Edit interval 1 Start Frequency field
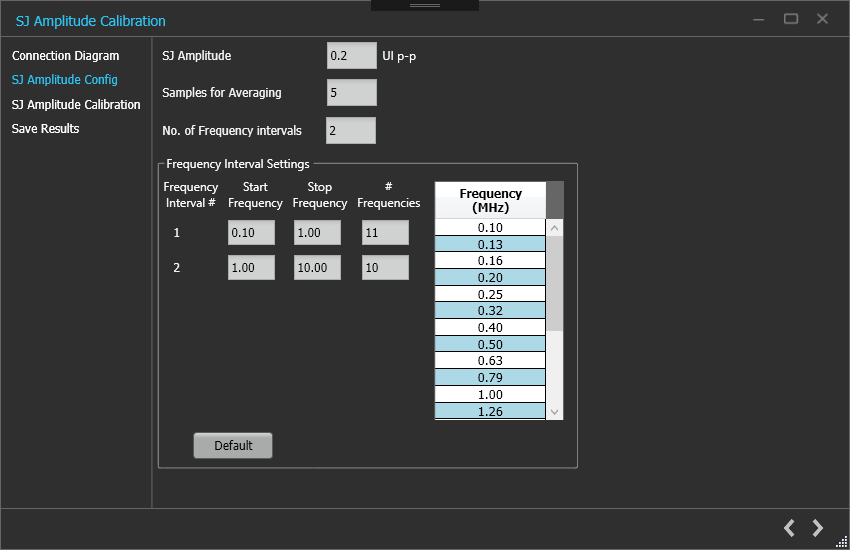Viewport: 850px width, 550px height. click(x=251, y=233)
